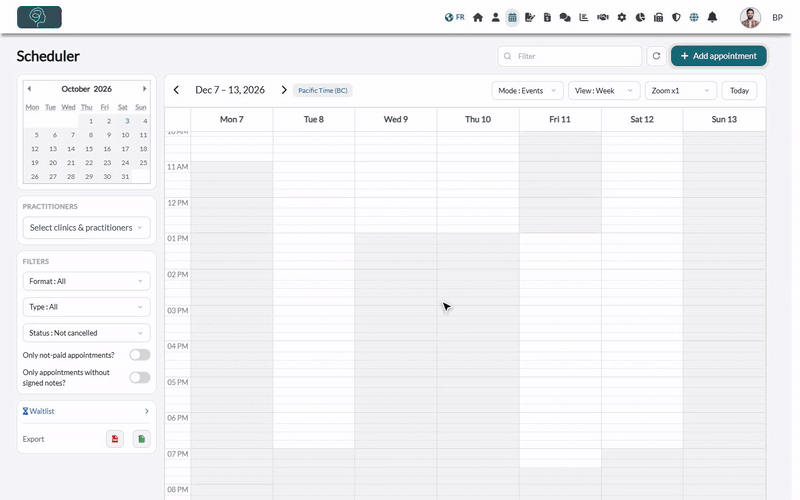
Task: Export schedule as green spreadsheet icon
Action: point(141,439)
